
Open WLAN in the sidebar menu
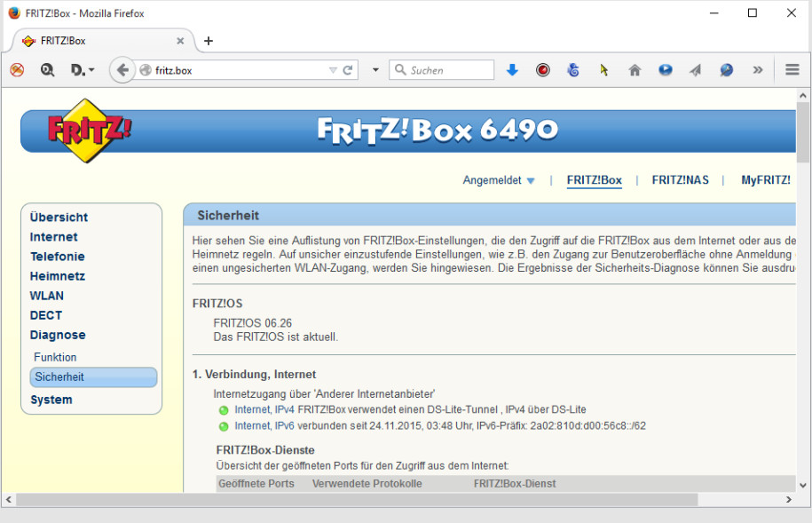click(x=47, y=296)
